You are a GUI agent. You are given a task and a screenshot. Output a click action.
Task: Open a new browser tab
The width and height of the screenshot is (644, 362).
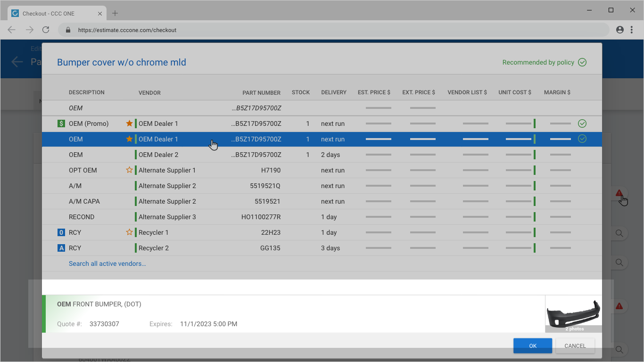click(115, 13)
